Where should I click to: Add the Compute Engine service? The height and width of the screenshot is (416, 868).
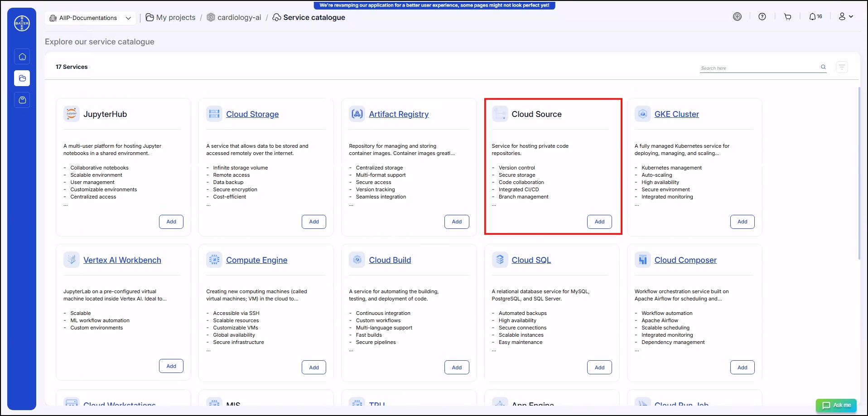[314, 368]
